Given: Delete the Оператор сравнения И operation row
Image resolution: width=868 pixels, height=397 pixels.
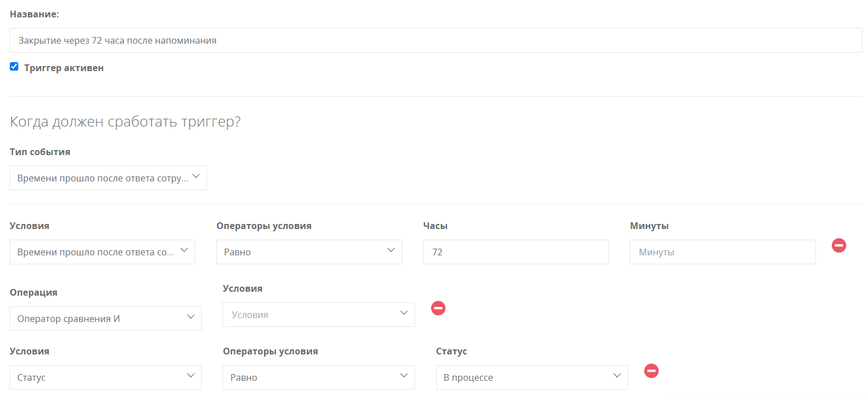Looking at the screenshot, I should coord(438,308).
